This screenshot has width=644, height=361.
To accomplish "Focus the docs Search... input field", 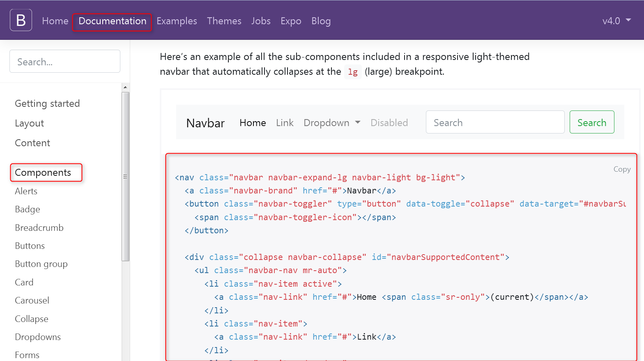I will point(65,62).
